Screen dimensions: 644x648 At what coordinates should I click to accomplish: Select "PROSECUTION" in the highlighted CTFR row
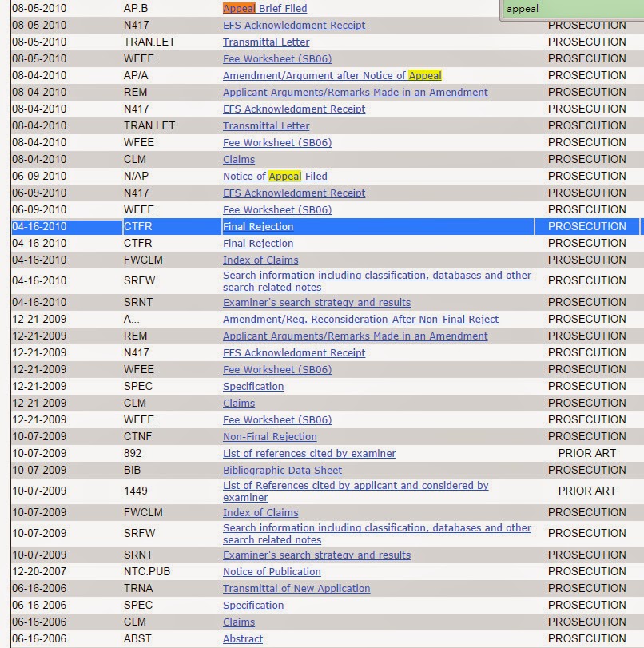(x=586, y=226)
